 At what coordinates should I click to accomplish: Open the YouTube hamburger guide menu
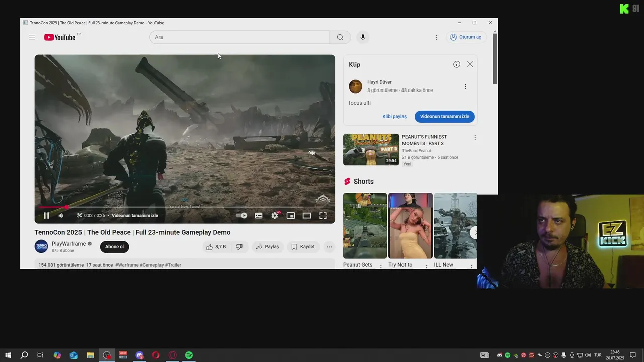32,37
